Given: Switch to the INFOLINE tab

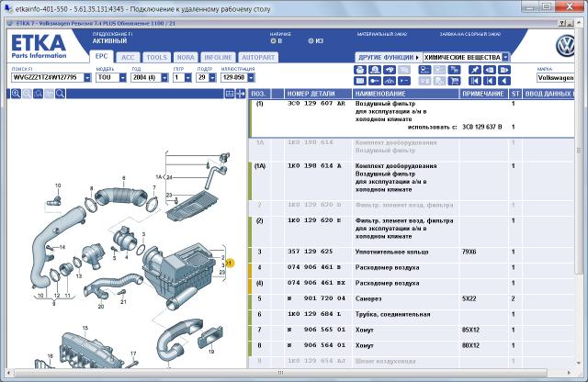Looking at the screenshot, I should [x=218, y=57].
